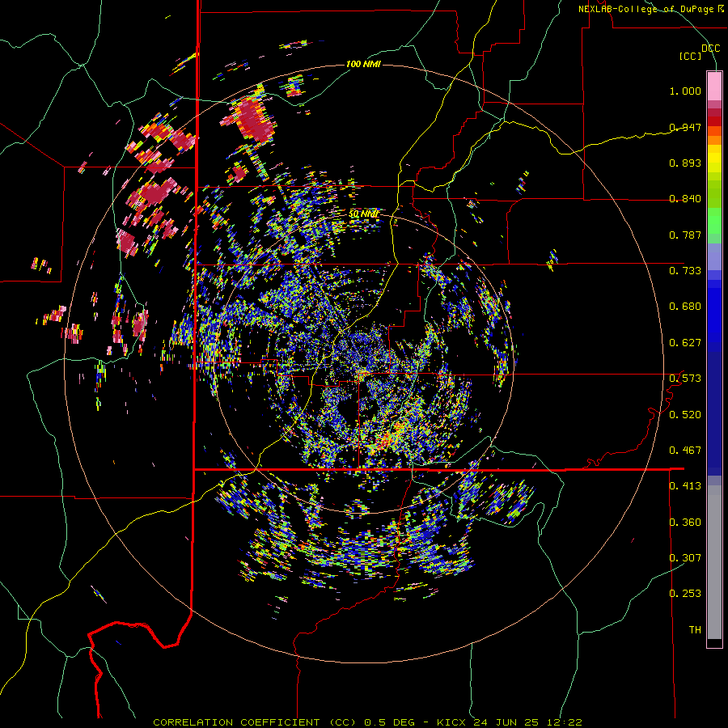The width and height of the screenshot is (728, 728).
Task: Click the 0.947 legend value
Action: [685, 127]
